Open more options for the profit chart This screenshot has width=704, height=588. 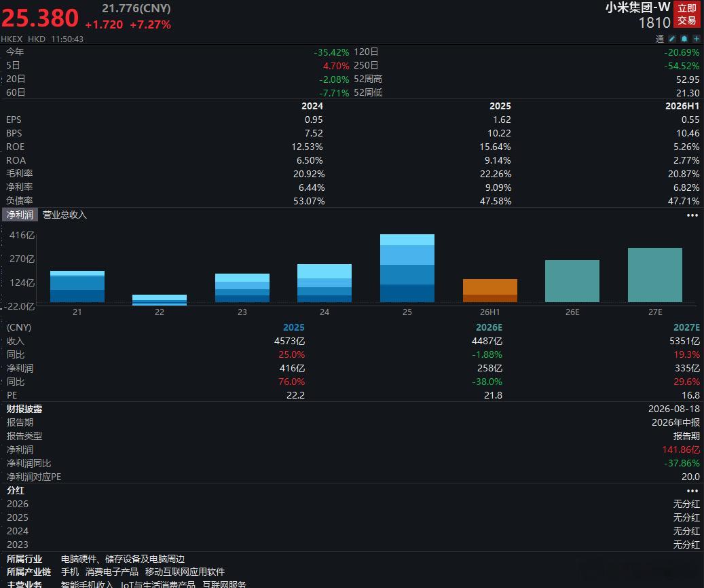point(692,215)
